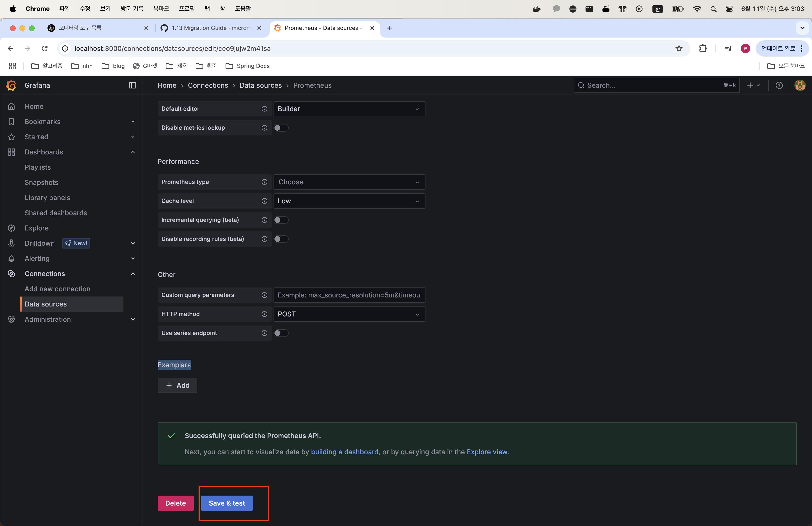812x526 pixels.
Task: Click the info icon beside Prometheus type
Action: click(264, 182)
